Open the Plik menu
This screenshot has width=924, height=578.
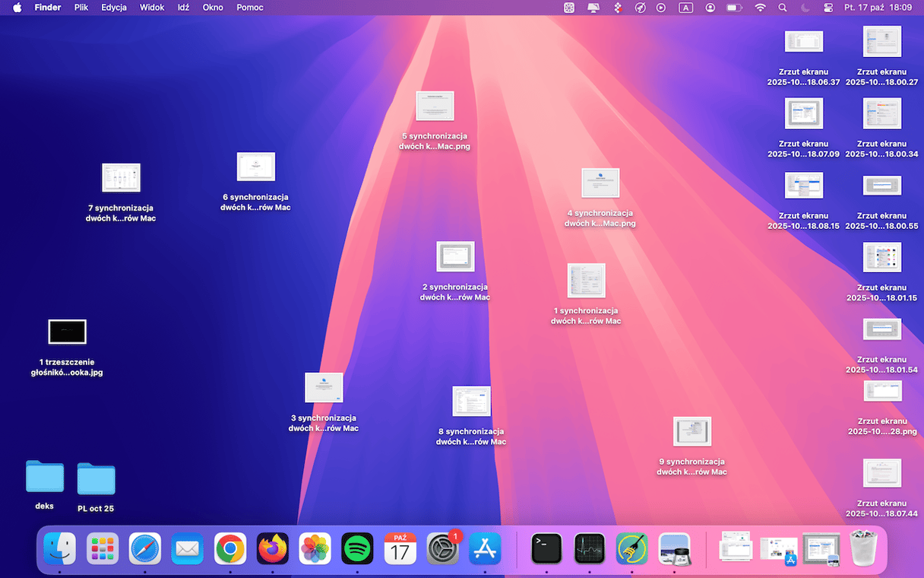pyautogui.click(x=81, y=8)
